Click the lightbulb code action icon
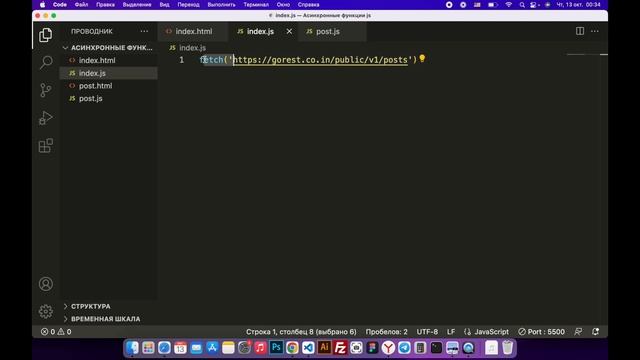 coord(422,59)
